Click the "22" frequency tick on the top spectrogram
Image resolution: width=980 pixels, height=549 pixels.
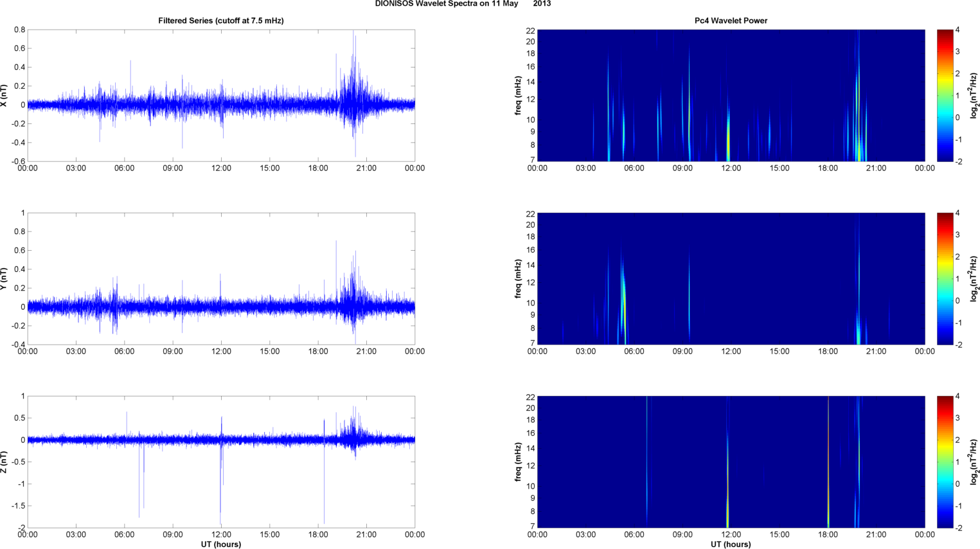click(531, 30)
